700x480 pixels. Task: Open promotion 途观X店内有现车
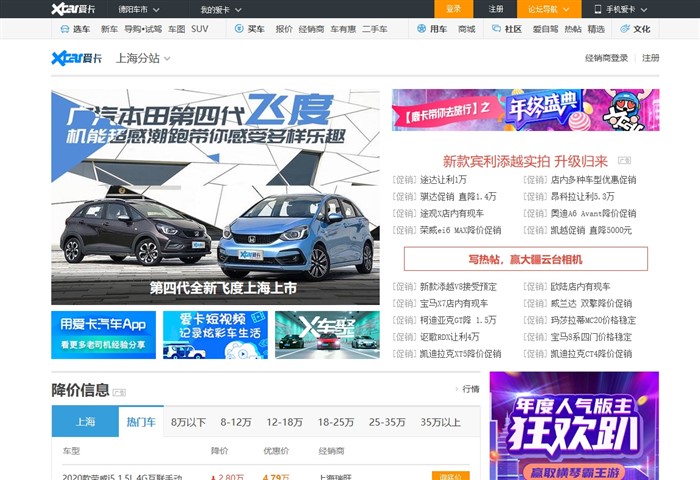click(x=451, y=213)
